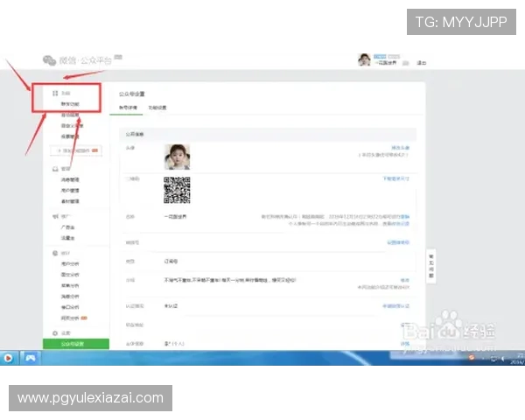
Task: Click the 退出 logout link
Action: [x=421, y=63]
